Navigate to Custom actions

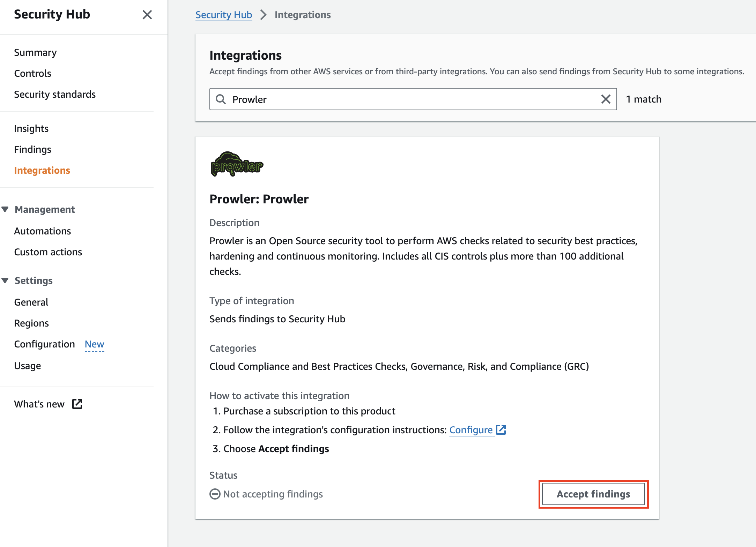tap(48, 252)
